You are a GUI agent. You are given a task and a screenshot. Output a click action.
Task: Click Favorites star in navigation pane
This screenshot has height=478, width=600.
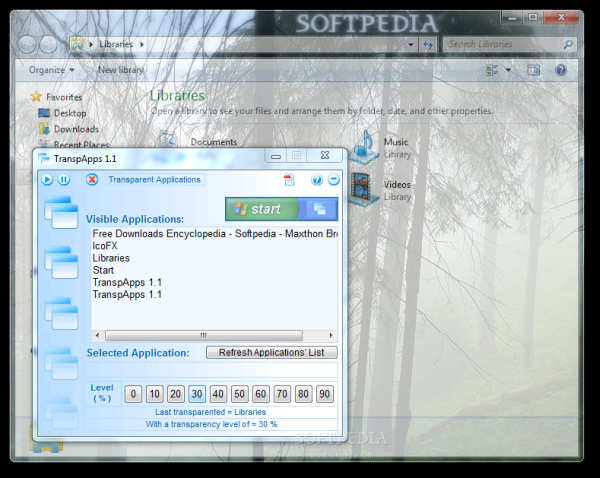click(x=36, y=96)
